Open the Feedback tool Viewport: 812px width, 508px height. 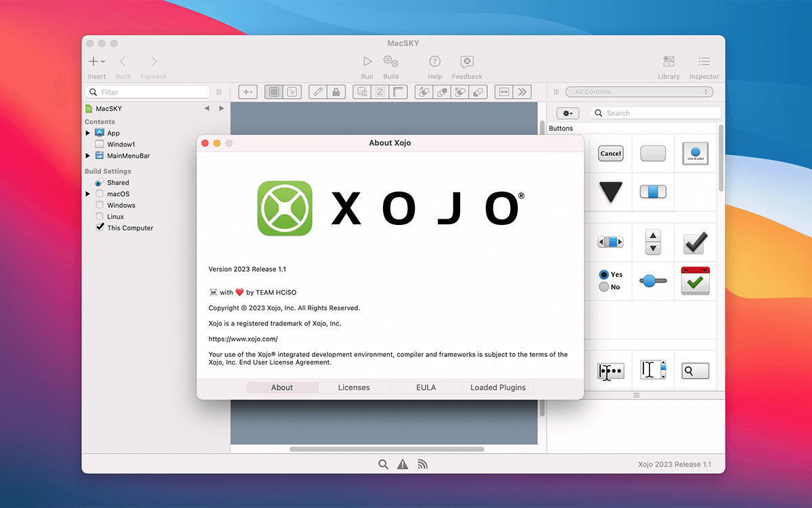pyautogui.click(x=467, y=62)
